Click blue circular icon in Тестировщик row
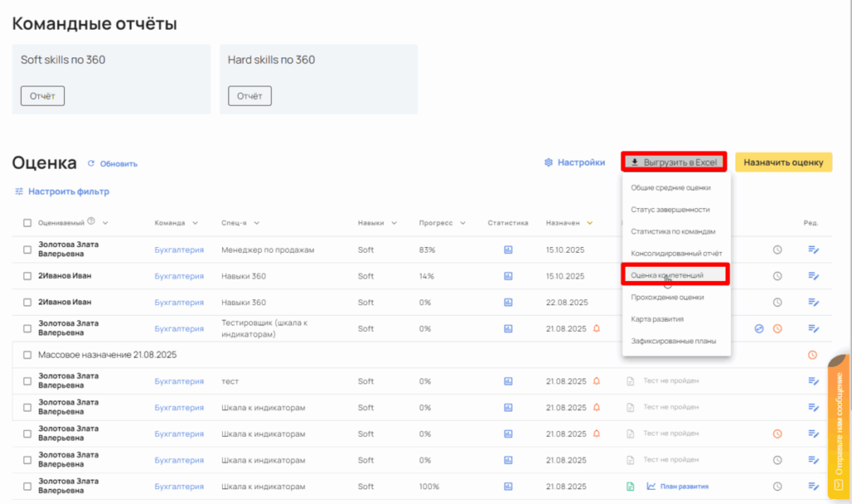The image size is (852, 504). [x=759, y=329]
